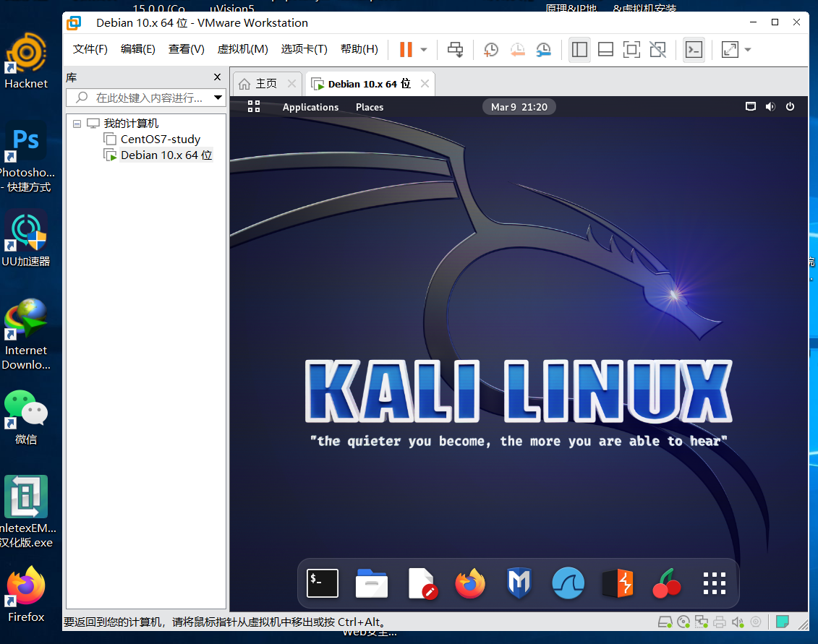
Task: Click the take snapshot clock icon
Action: [x=491, y=50]
